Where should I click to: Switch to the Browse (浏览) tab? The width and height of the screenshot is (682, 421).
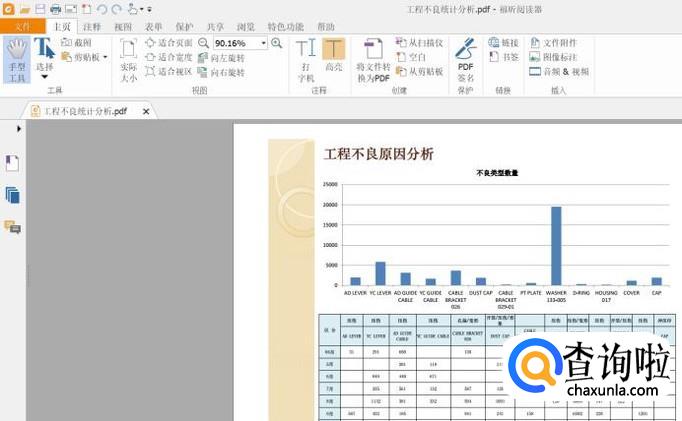click(246, 27)
